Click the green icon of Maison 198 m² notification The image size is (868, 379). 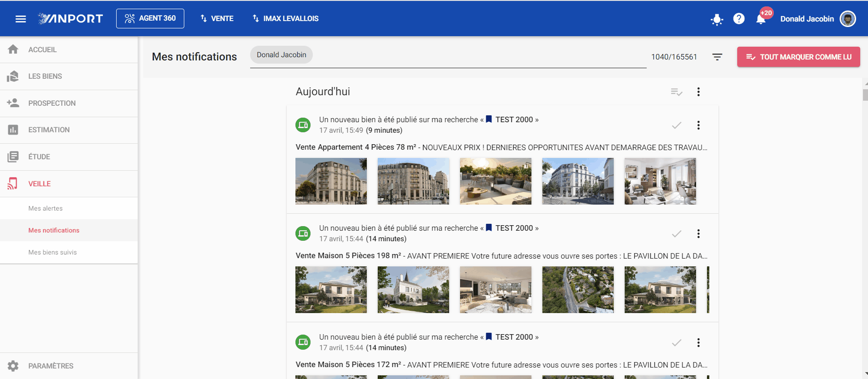tap(303, 233)
